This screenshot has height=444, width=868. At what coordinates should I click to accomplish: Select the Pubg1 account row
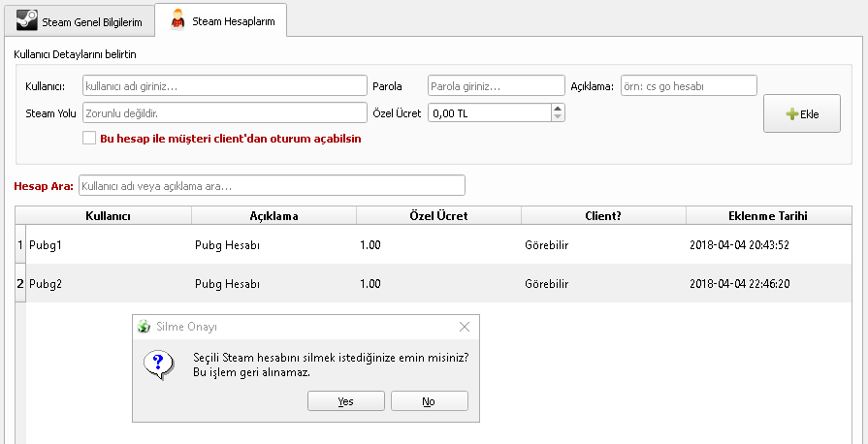point(107,244)
